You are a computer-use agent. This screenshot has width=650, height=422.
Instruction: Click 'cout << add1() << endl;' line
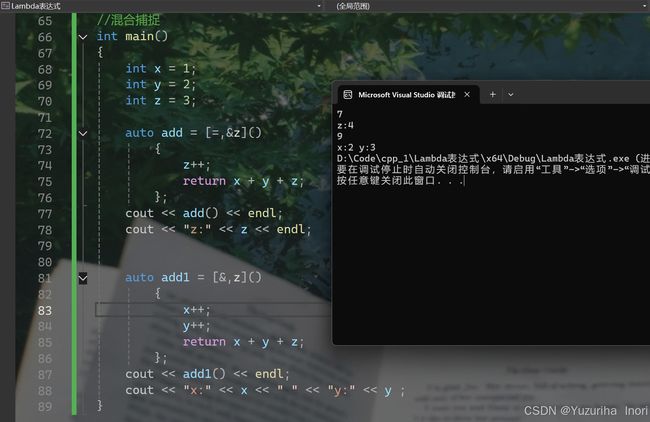tap(207, 374)
